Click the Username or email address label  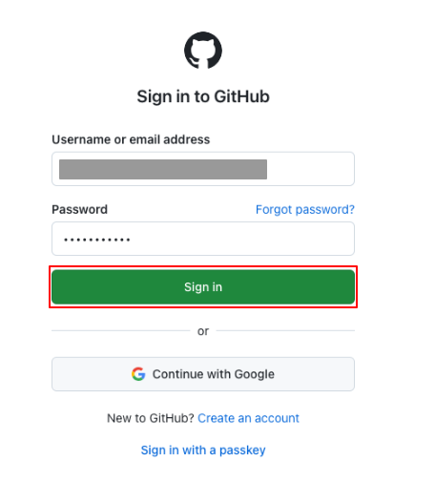(x=131, y=139)
